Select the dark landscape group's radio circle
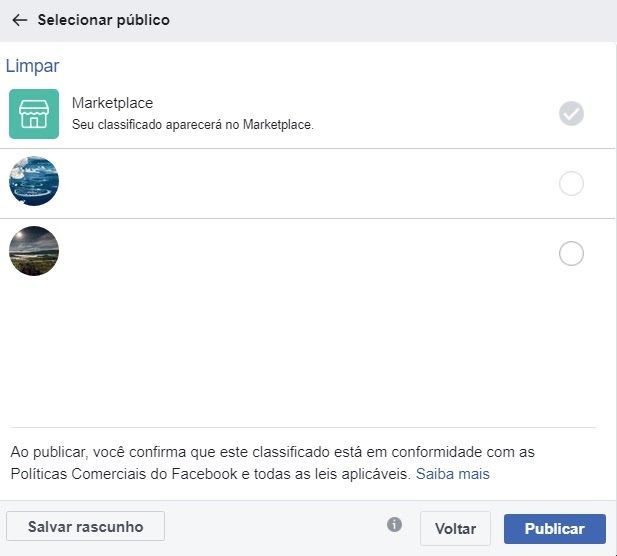The width and height of the screenshot is (617, 556). (571, 253)
